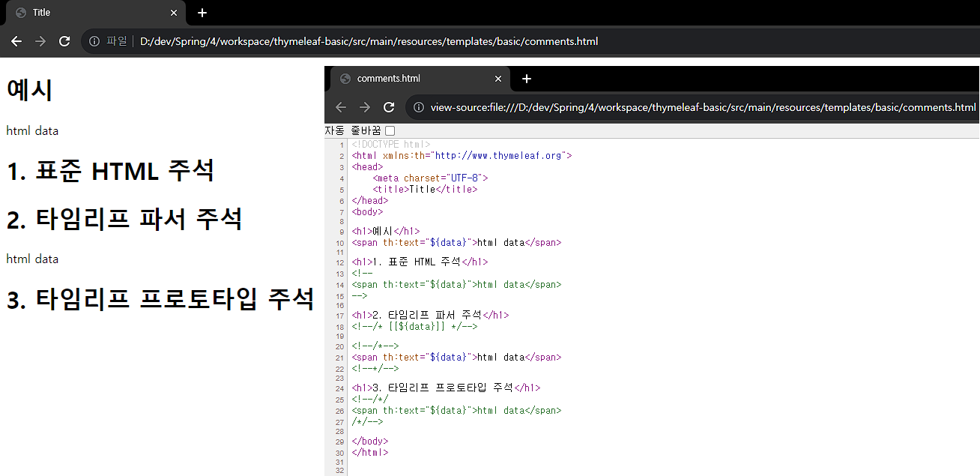Close the comments.html tab
Image resolution: width=980 pixels, height=476 pixels.
coord(498,79)
